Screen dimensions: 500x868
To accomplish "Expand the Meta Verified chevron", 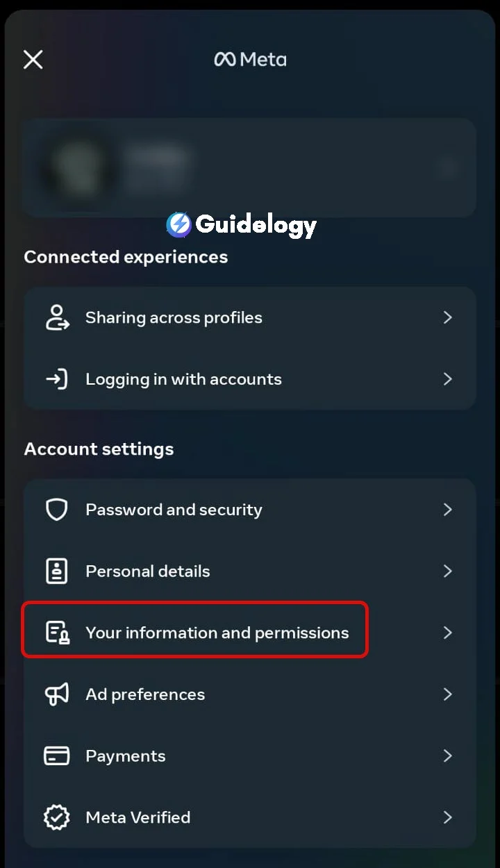I will click(x=448, y=817).
